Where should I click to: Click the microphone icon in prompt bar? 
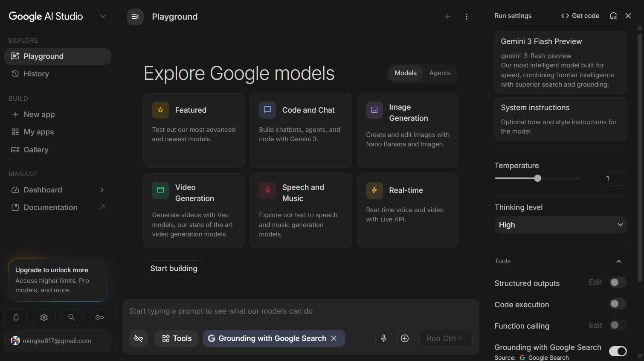[384, 338]
